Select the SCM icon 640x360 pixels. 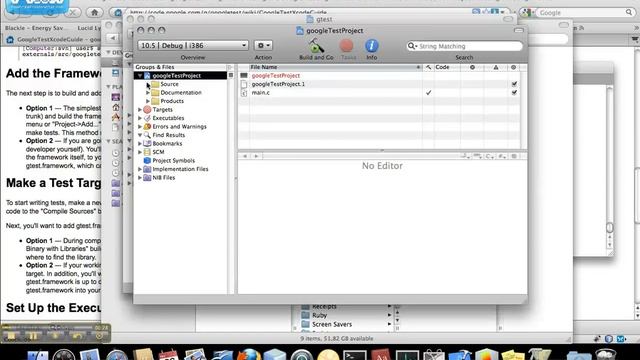(147, 152)
